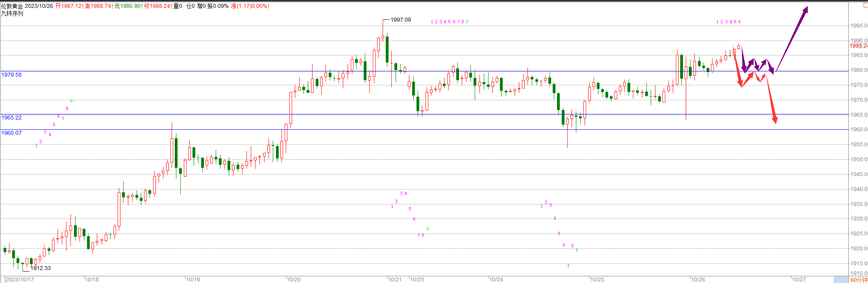Select the 1965.22 blue line label
The width and height of the screenshot is (868, 283).
tap(11, 118)
